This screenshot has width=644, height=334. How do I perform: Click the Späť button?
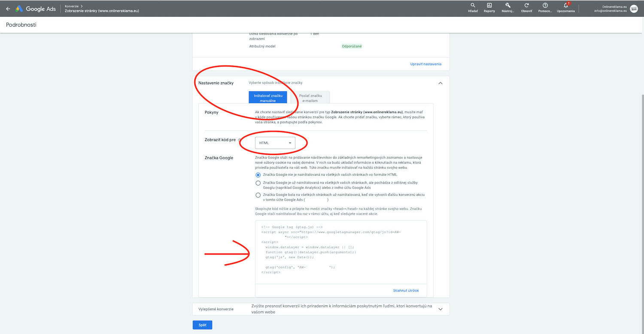pos(202,325)
